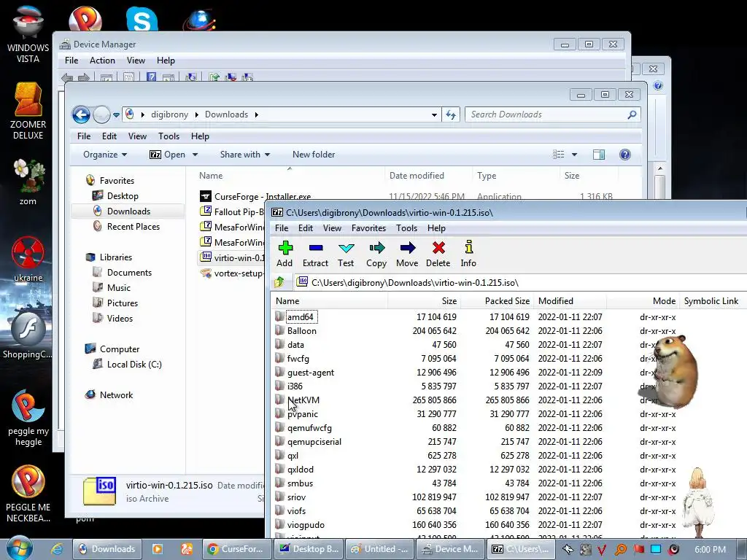Select the smbus folder
Screen dimensions: 747x560
click(x=300, y=483)
